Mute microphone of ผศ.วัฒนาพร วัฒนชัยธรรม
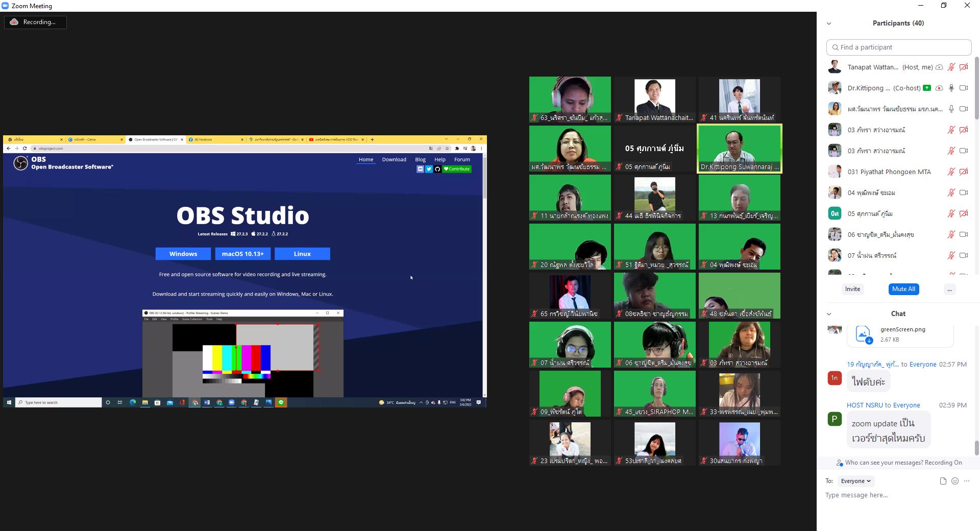Screen dimensions: 980x531 pyautogui.click(x=951, y=109)
